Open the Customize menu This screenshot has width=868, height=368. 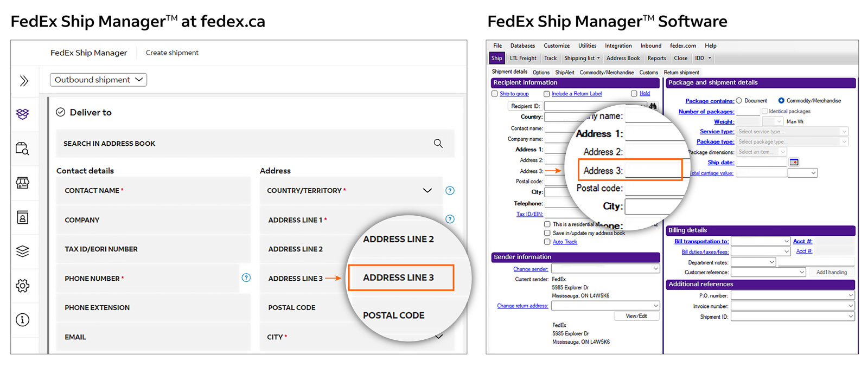pyautogui.click(x=557, y=46)
